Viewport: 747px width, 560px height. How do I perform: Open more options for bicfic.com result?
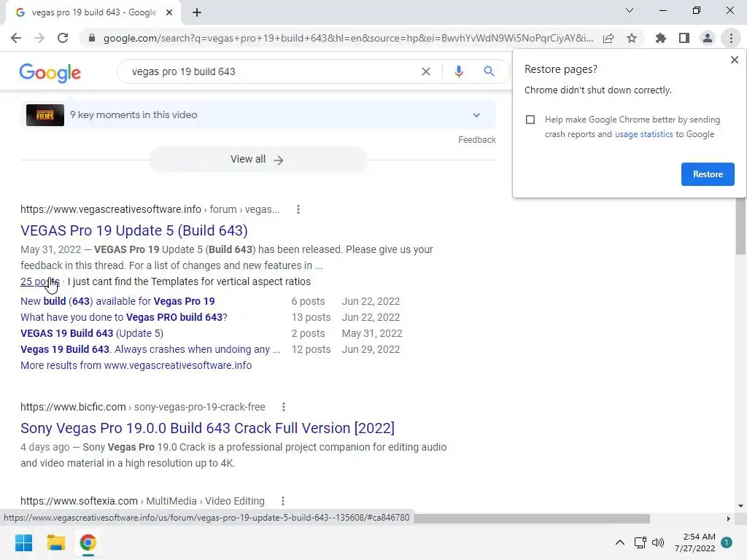284,407
